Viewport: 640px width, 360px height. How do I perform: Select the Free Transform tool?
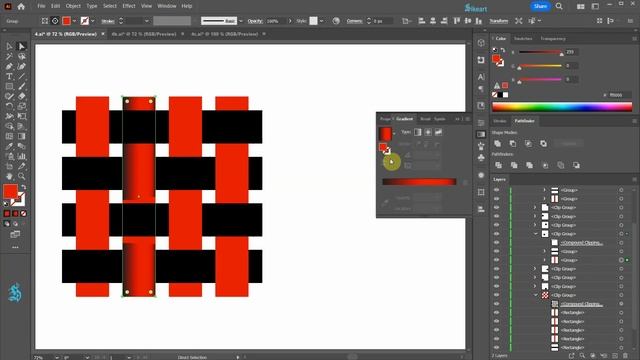22,116
